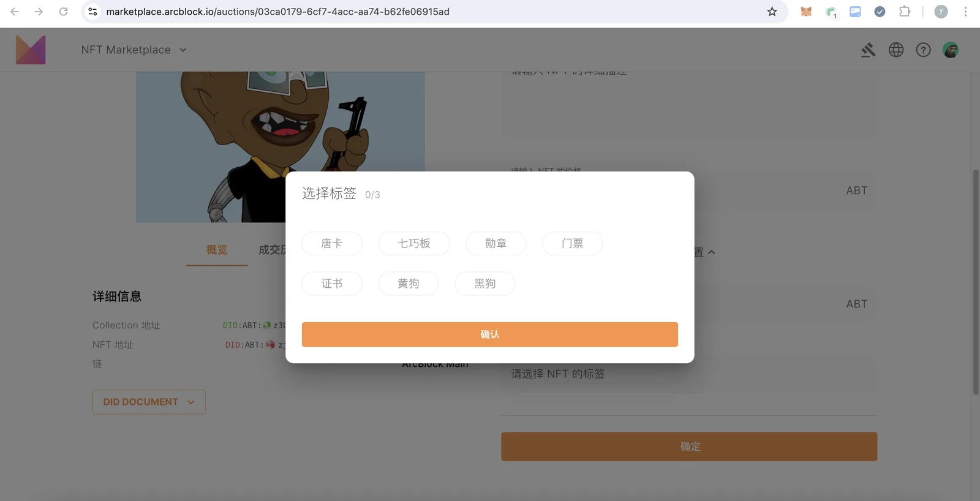Click the 选择标签 dialog title

pos(329,194)
